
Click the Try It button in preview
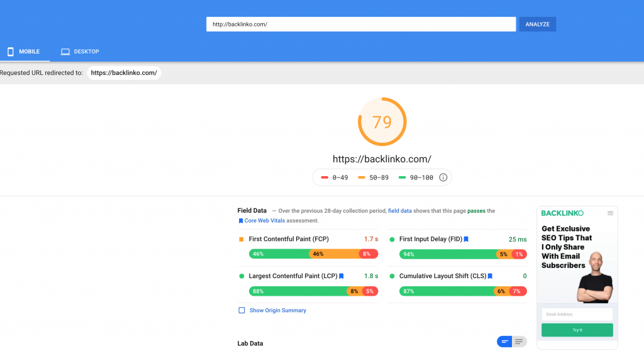(x=577, y=330)
